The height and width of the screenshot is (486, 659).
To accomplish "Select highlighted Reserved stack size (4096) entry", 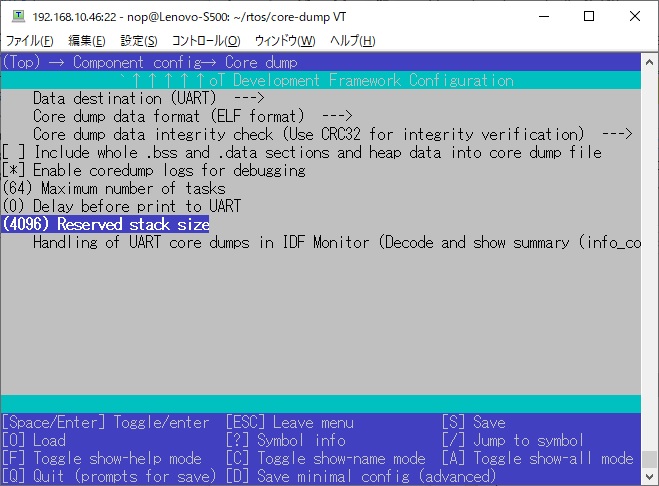I will (105, 224).
